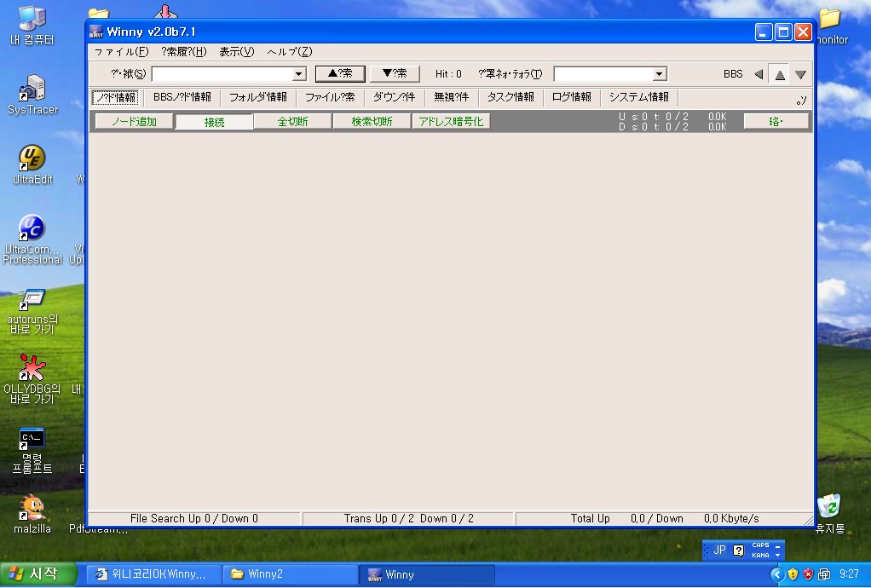
Task: Expand the dropdown arrow left of BBS
Action: click(x=660, y=74)
